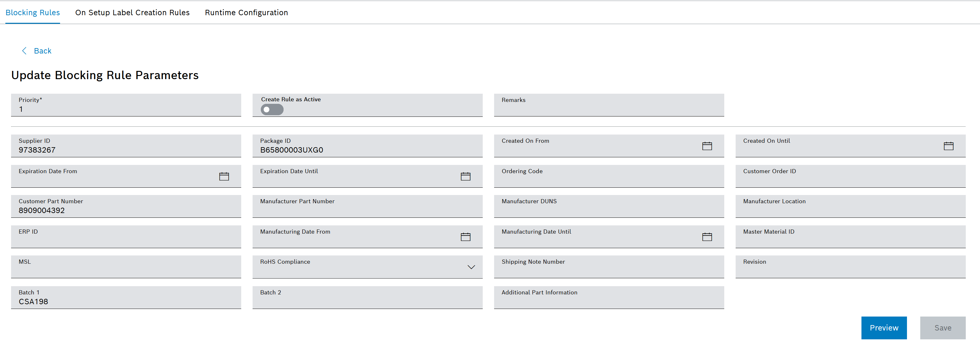Open calendar for Expiration Date From
Viewport: 980px width, 352px height.
[224, 176]
